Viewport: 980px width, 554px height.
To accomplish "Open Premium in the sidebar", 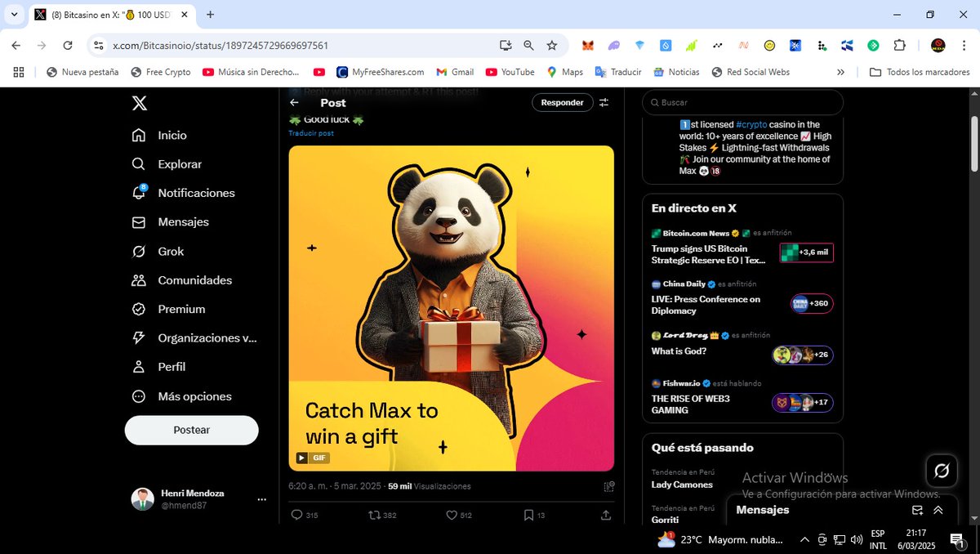I will tap(169, 310).
